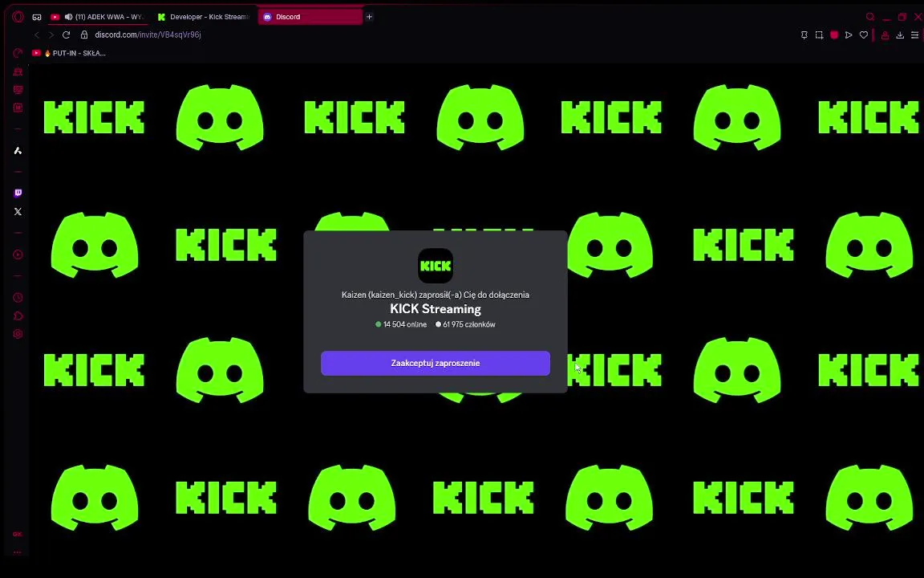The height and width of the screenshot is (578, 924).
Task: Reload the Discord invite page
Action: (66, 35)
